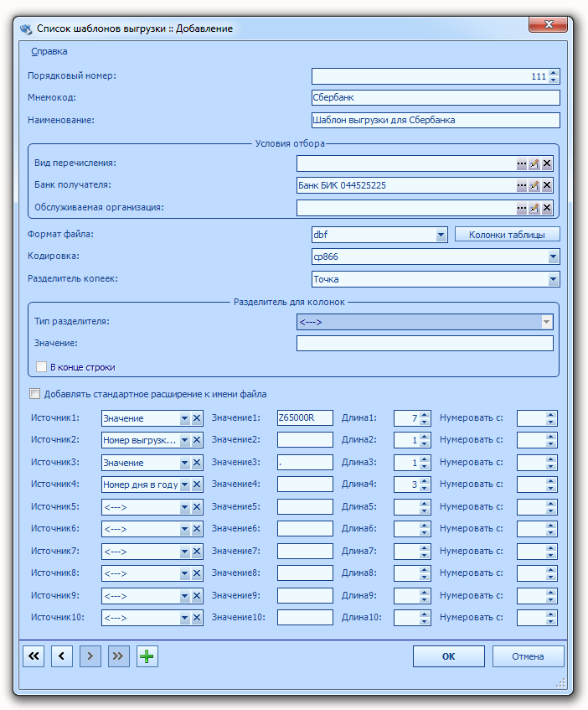This screenshot has width=588, height=710.
Task: Clear the Обслуживаемая организация field
Action: click(547, 208)
